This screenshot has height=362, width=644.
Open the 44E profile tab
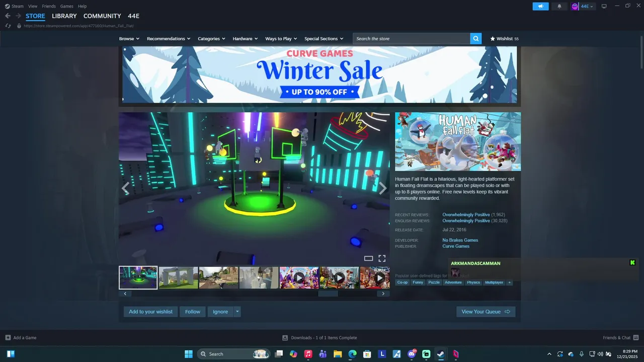click(x=133, y=16)
